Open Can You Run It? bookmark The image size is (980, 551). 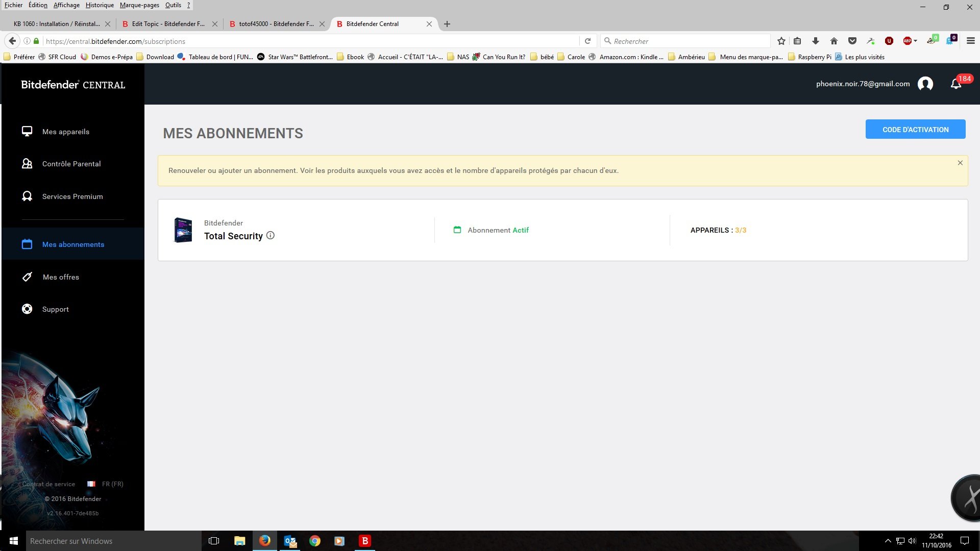click(x=499, y=57)
